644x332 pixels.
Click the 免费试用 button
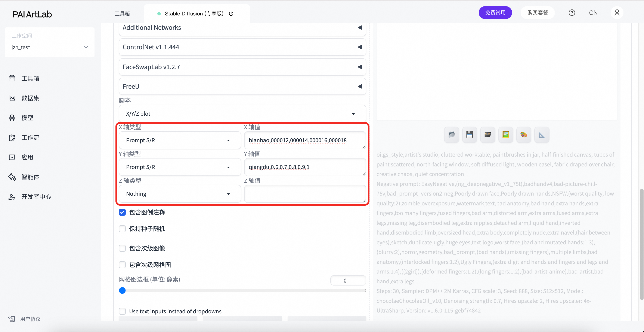pyautogui.click(x=495, y=13)
